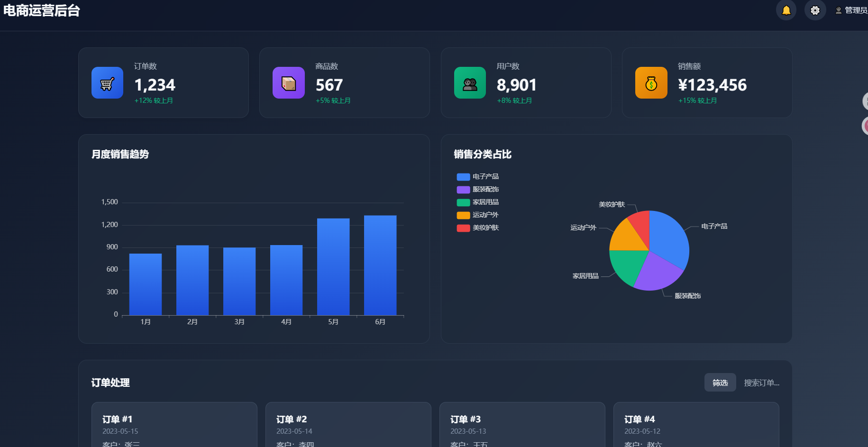
Task: Click the 电商运营后台 page title
Action: coord(42,10)
